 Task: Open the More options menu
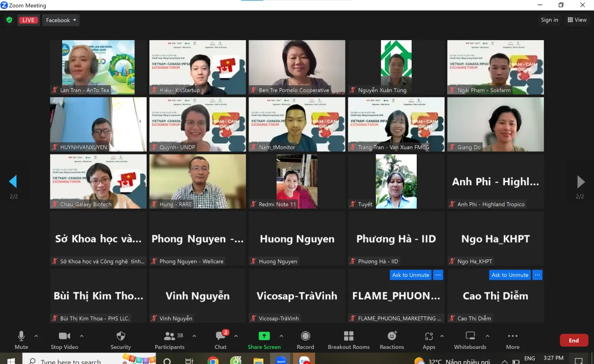513,340
